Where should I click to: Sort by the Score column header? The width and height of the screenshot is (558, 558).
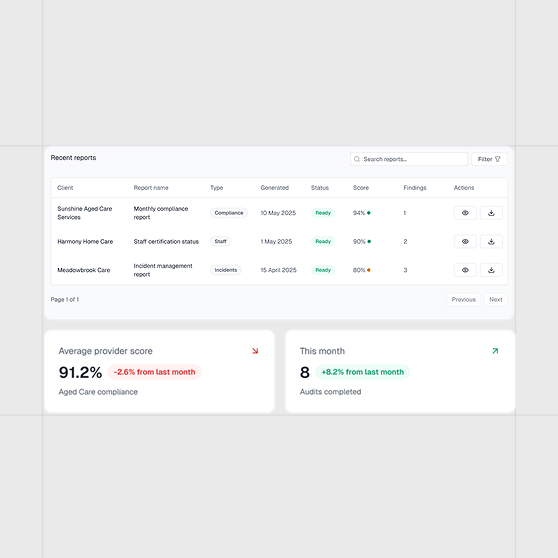(360, 188)
